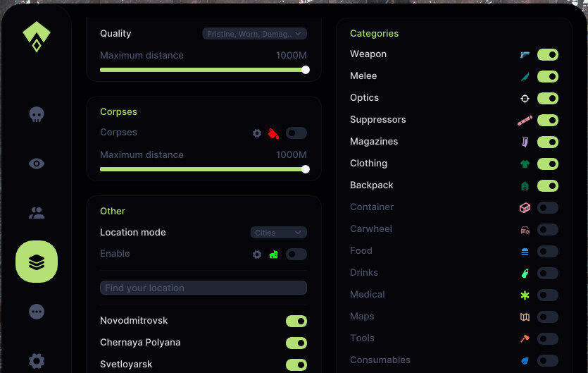588x373 pixels.
Task: Expand the Location mode Cities dropdown
Action: point(278,233)
